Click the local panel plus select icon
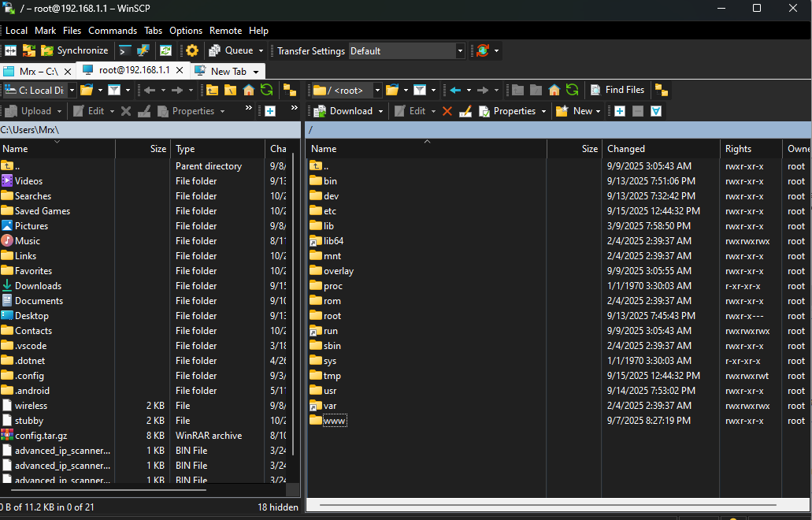Viewport: 812px width, 520px height. pos(270,111)
